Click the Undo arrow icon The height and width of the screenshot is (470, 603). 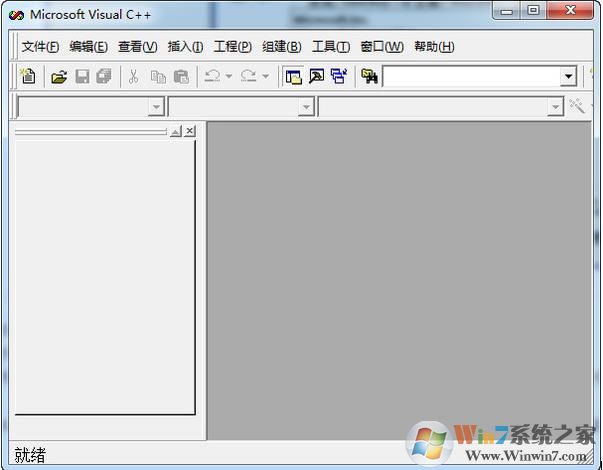click(x=212, y=76)
